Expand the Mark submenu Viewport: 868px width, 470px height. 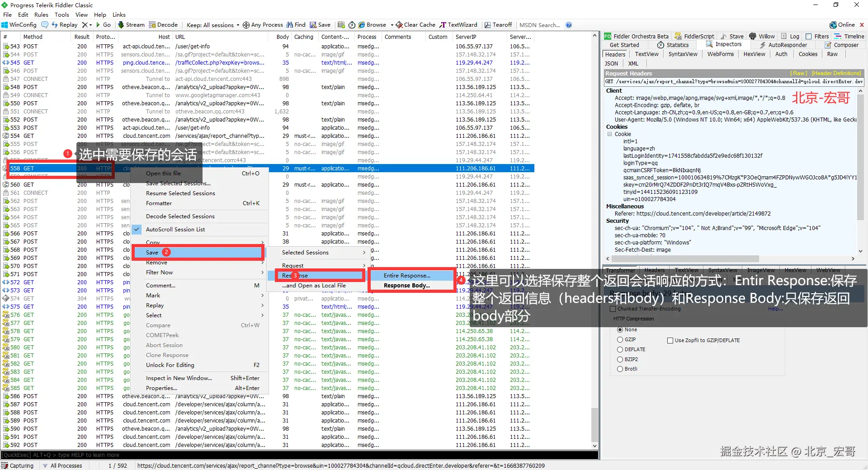click(199, 296)
